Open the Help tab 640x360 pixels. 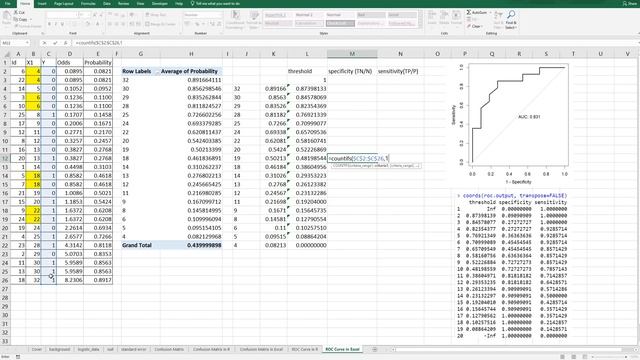tap(179, 4)
